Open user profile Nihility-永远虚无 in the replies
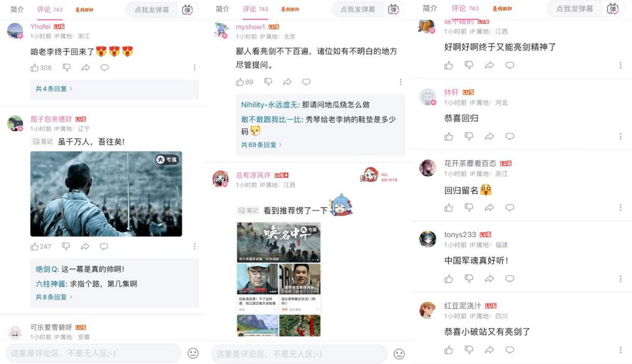The height and width of the screenshot is (364, 632). point(270,105)
